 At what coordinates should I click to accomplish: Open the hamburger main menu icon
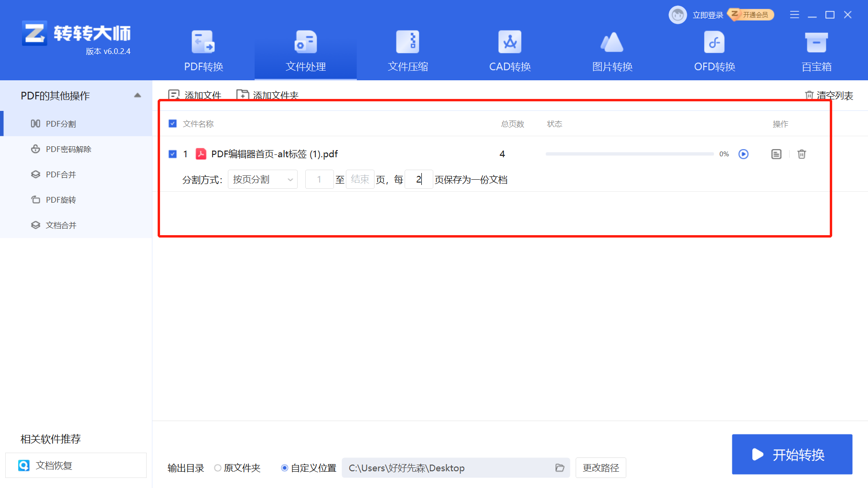click(794, 15)
